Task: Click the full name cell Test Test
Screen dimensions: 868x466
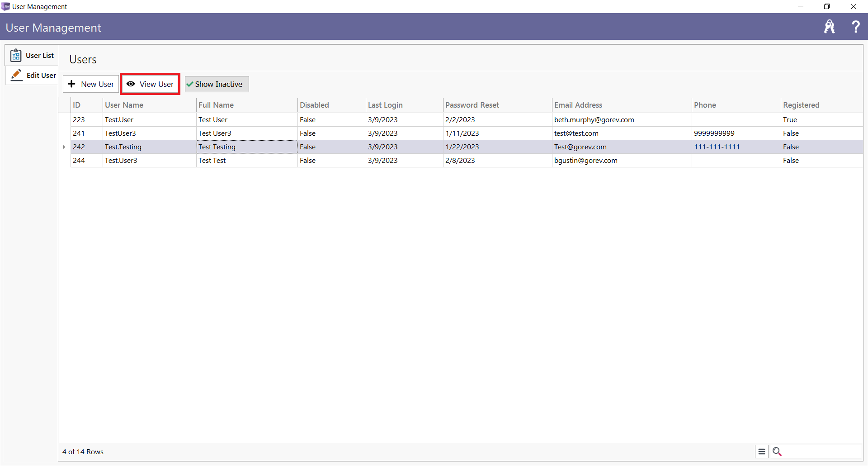Action: tap(247, 161)
